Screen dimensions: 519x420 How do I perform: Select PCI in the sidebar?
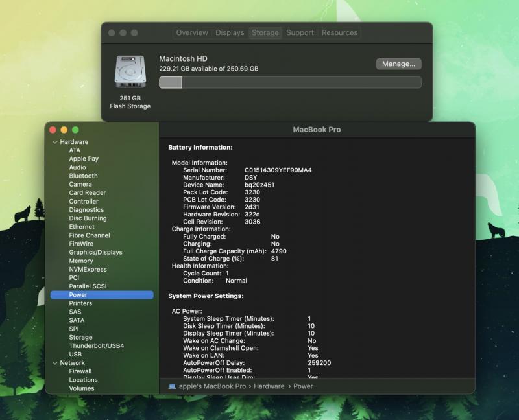click(x=74, y=278)
